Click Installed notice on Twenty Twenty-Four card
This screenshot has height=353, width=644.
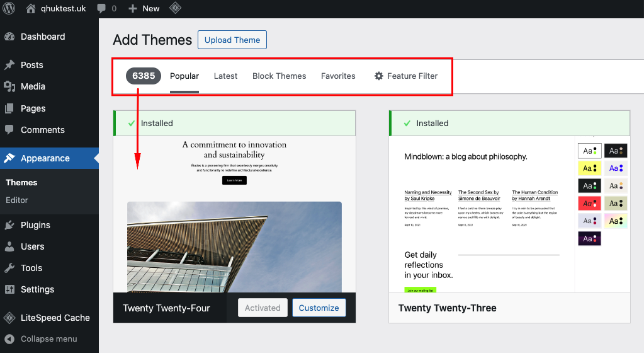coord(235,123)
